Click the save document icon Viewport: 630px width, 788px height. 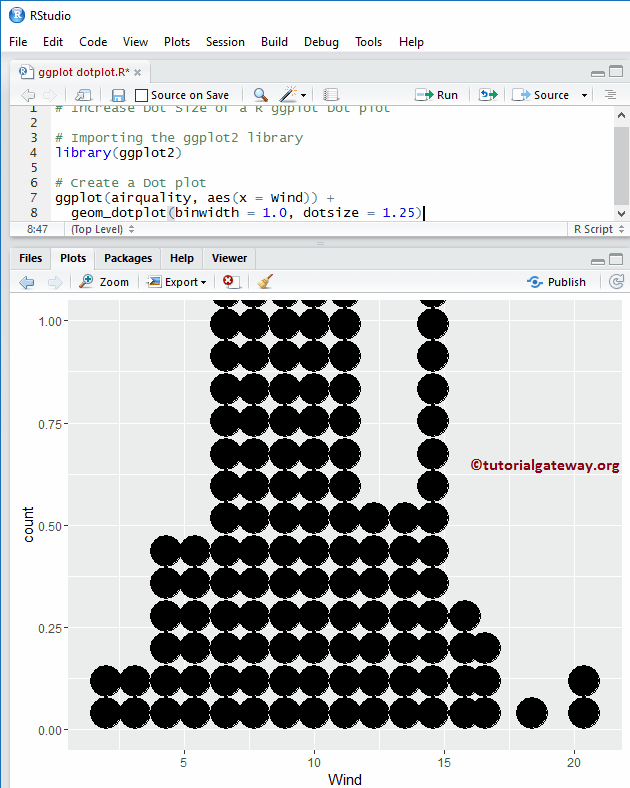pos(118,95)
